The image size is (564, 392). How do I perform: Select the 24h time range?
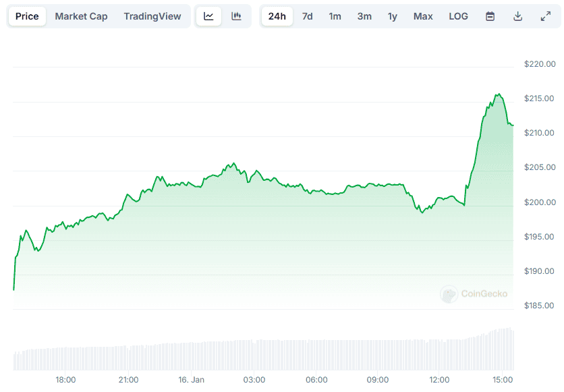(x=277, y=16)
